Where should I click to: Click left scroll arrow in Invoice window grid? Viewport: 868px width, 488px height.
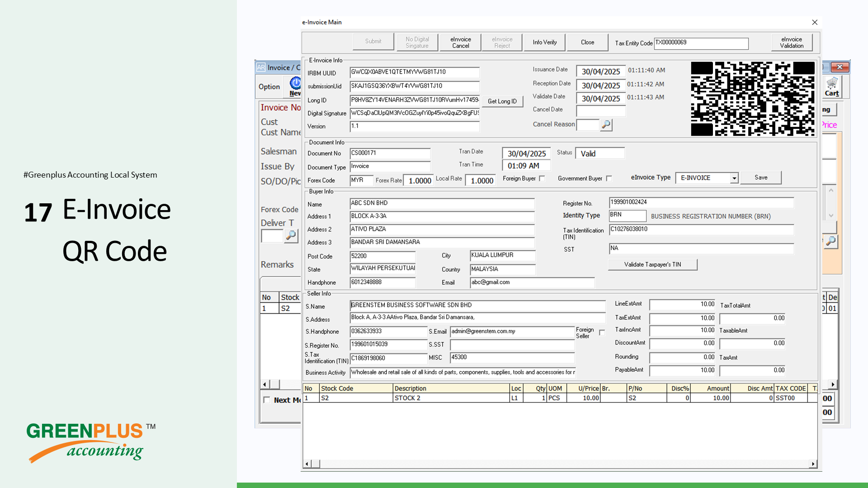click(265, 385)
